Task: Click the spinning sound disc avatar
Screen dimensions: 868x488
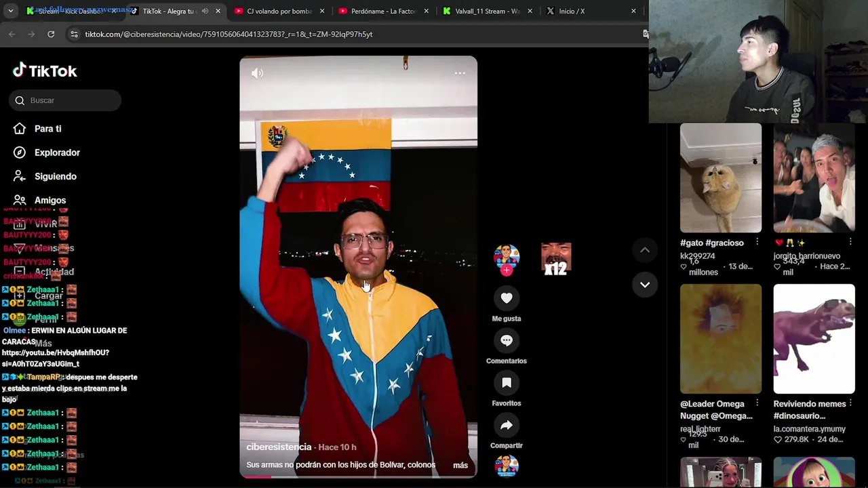Action: [x=507, y=466]
